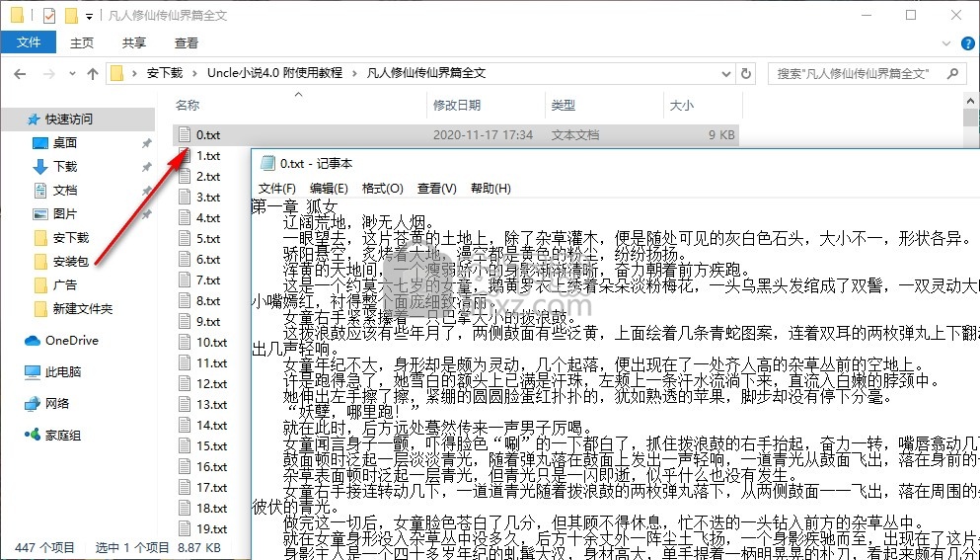Open 下载 in the navigation pane
Screen dimensions: 980x560
click(x=64, y=167)
